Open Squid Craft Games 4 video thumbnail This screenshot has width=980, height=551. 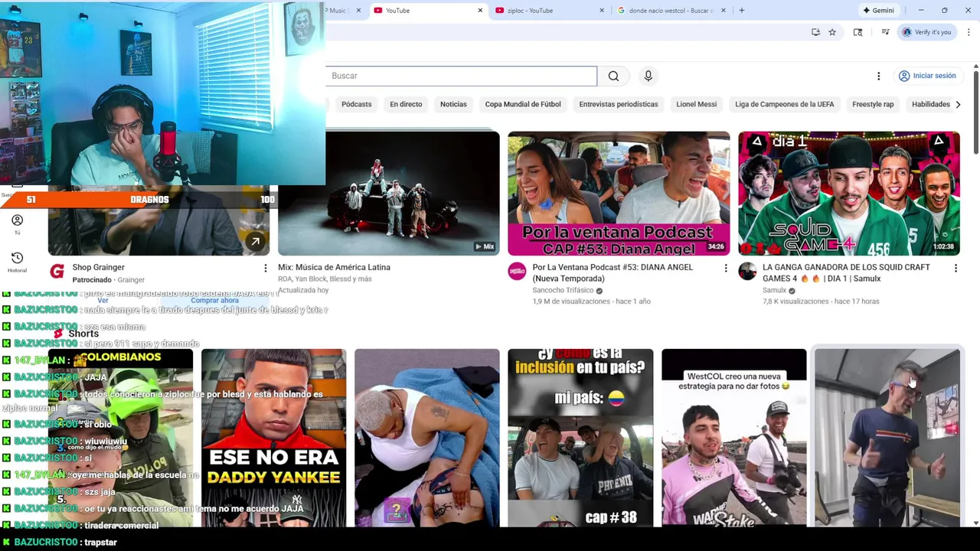849,193
